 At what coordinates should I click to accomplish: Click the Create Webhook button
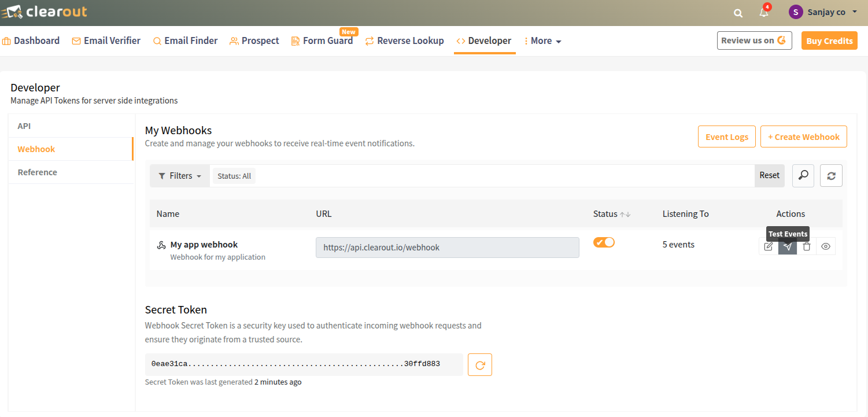(804, 136)
